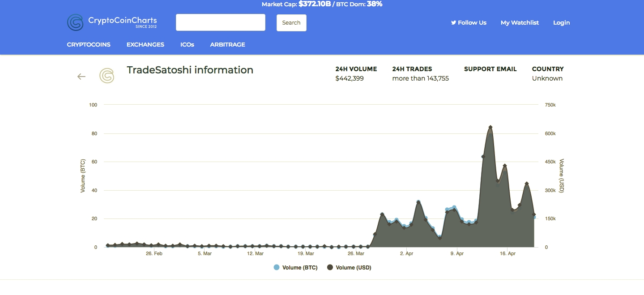Screen dimensions: 644x295
Task: Click the 450k right axis label
Action: click(x=550, y=162)
